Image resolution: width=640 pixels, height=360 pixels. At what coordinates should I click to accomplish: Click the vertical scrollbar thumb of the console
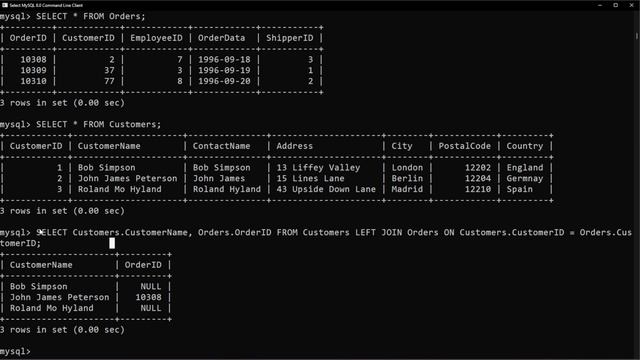pyautogui.click(x=637, y=36)
